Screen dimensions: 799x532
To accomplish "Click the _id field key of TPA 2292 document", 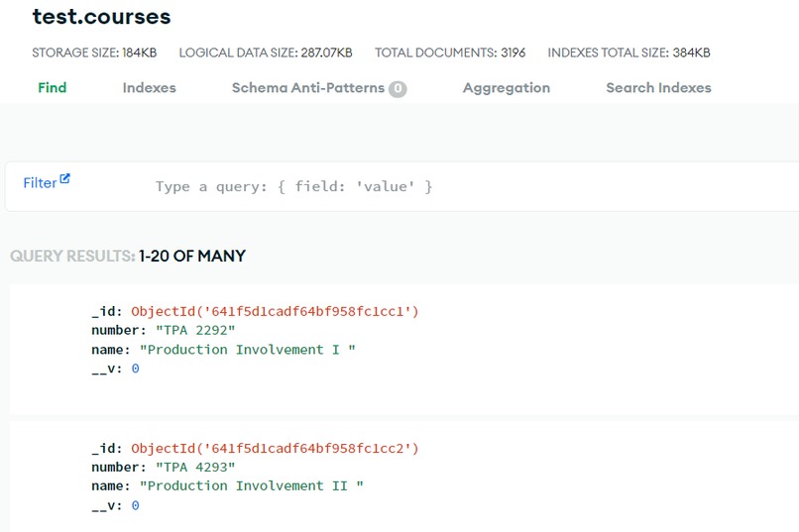I will [x=107, y=311].
